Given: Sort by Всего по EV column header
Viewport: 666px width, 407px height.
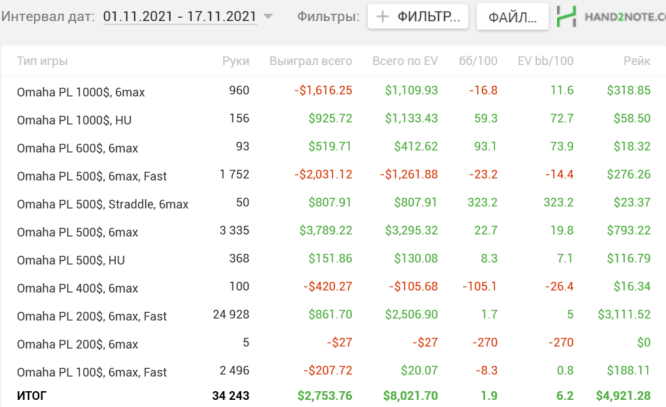Looking at the screenshot, I should tap(405, 61).
